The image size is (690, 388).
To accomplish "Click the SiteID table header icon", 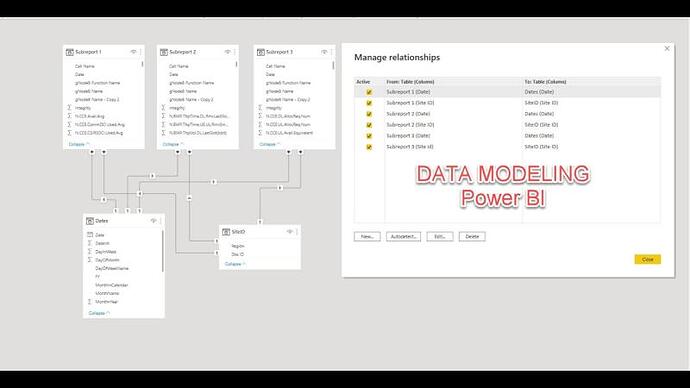I will [x=226, y=232].
